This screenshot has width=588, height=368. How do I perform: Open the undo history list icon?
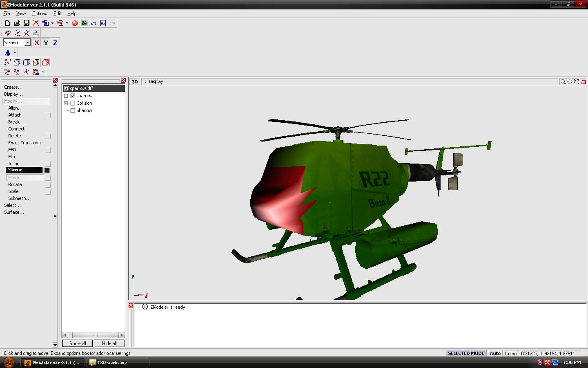click(103, 23)
